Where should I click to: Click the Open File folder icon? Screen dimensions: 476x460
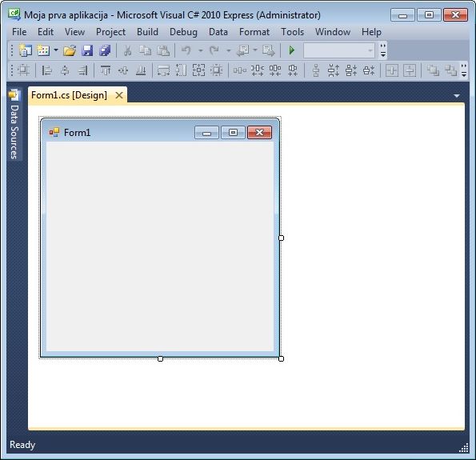pos(70,50)
